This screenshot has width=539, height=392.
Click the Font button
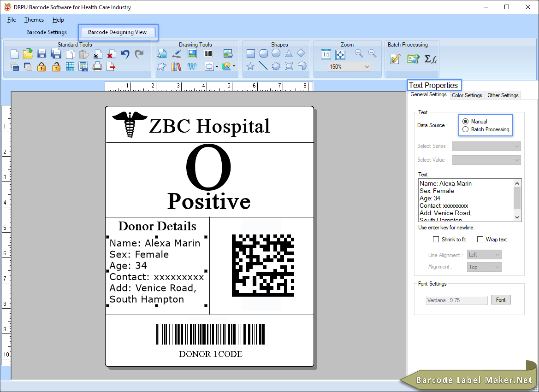tap(501, 299)
